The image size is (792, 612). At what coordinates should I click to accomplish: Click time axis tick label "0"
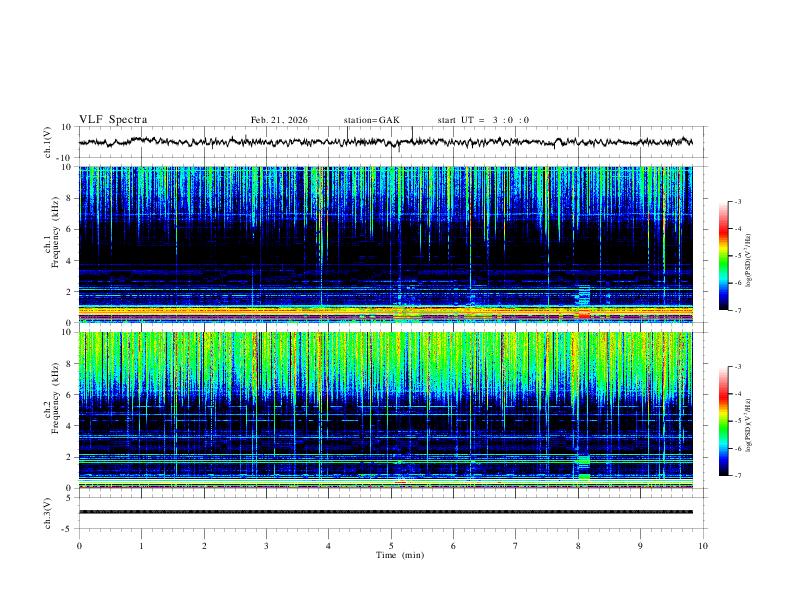[x=79, y=546]
